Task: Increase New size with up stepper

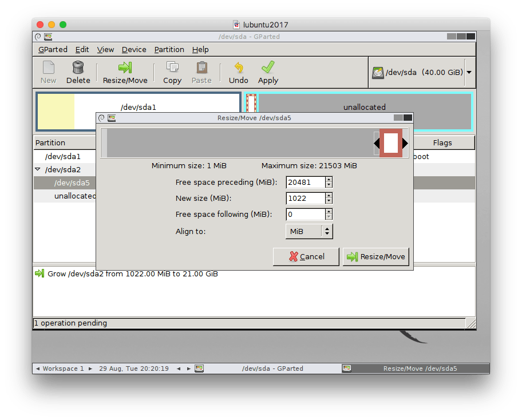Action: [329, 195]
